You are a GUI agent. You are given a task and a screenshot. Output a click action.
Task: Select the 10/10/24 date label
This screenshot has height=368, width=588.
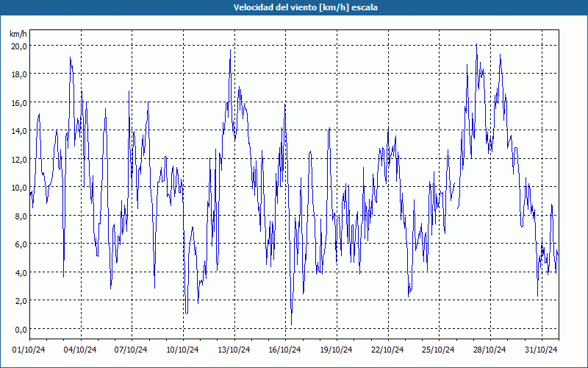coord(182,350)
